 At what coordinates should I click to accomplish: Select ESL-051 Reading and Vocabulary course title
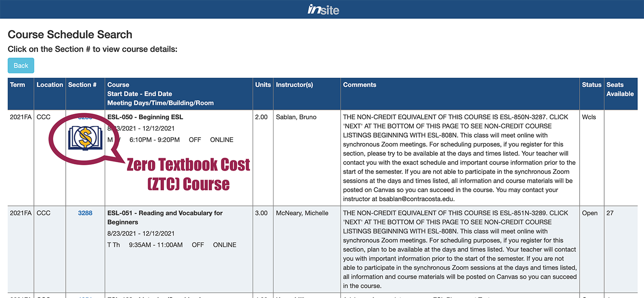165,218
